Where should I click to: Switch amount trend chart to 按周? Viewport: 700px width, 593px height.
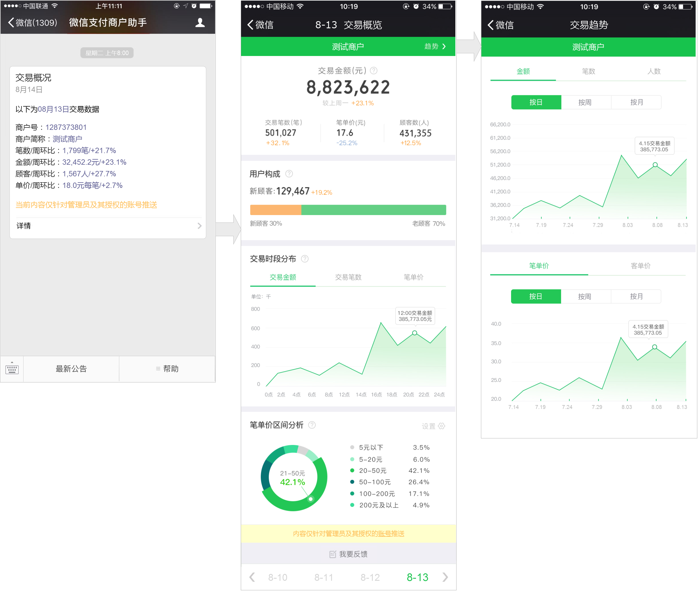point(586,102)
